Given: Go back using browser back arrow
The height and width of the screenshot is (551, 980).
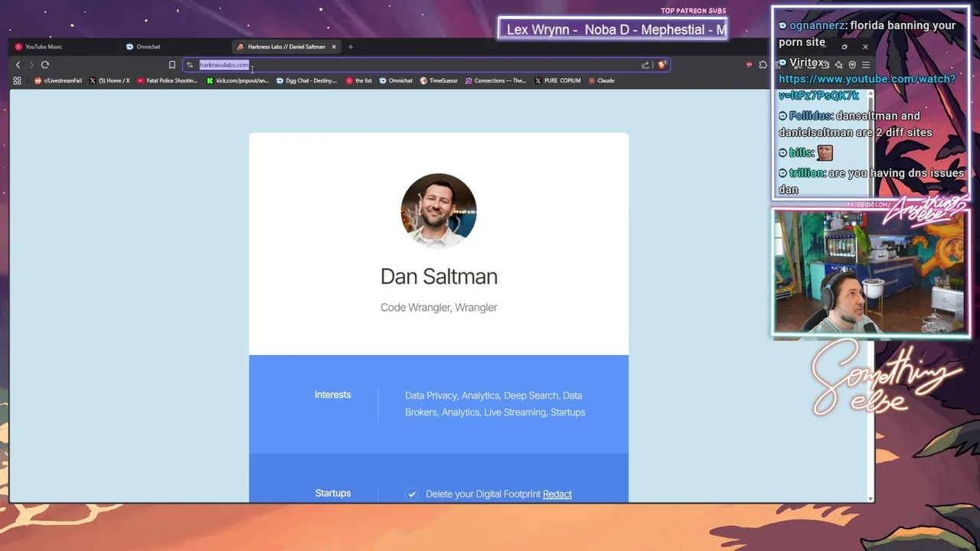Looking at the screenshot, I should pyautogui.click(x=18, y=65).
